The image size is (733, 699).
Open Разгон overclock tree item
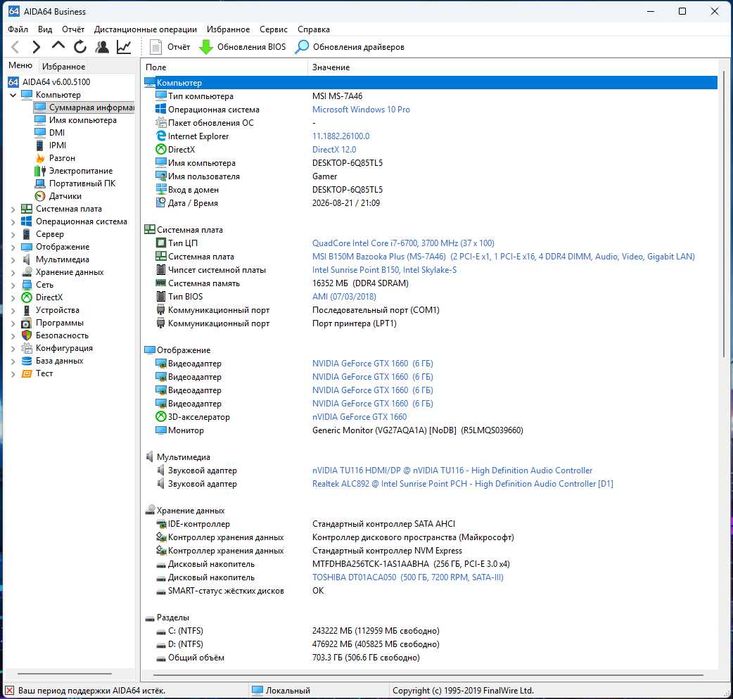(x=55, y=158)
